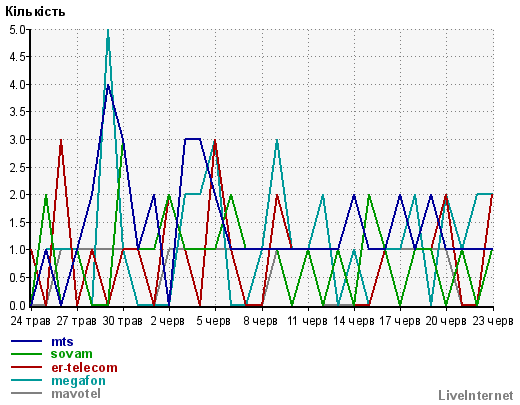Click the 17 черв date label
The image size is (520, 405).
(x=400, y=321)
